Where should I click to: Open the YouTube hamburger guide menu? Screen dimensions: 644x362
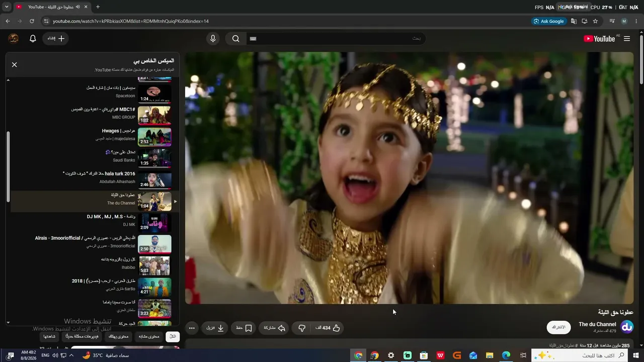[x=627, y=39]
